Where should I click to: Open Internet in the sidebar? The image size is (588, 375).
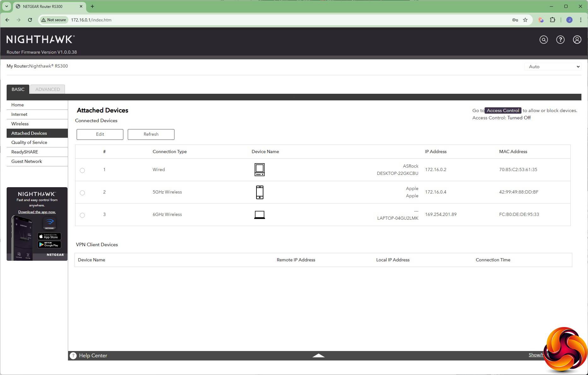pos(37,114)
